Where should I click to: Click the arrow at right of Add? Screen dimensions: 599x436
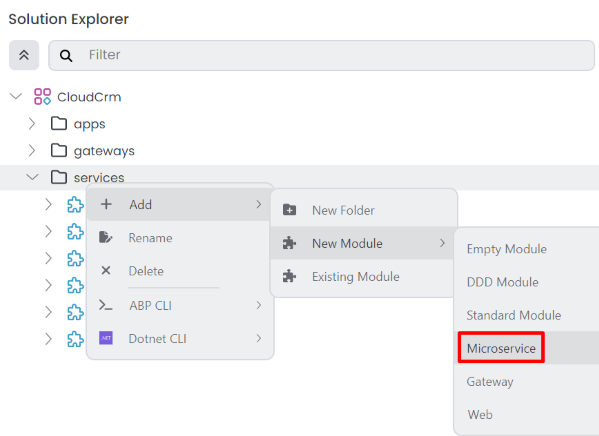coord(259,204)
